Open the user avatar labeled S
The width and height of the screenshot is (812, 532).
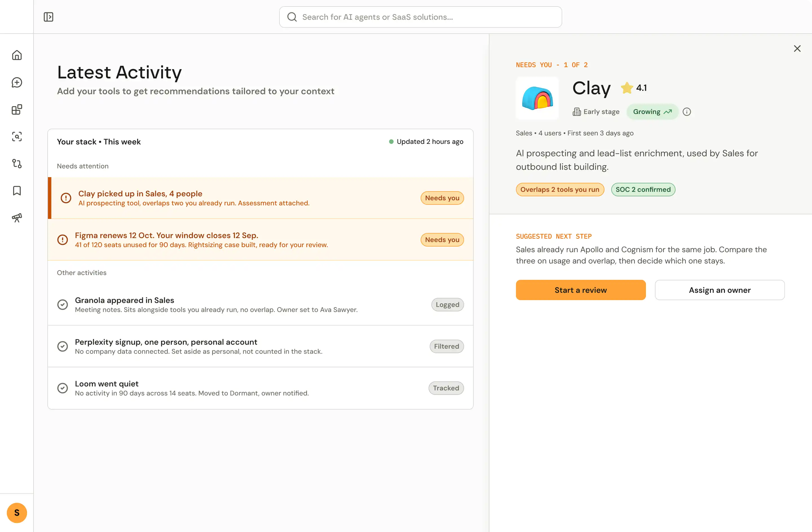point(17,513)
